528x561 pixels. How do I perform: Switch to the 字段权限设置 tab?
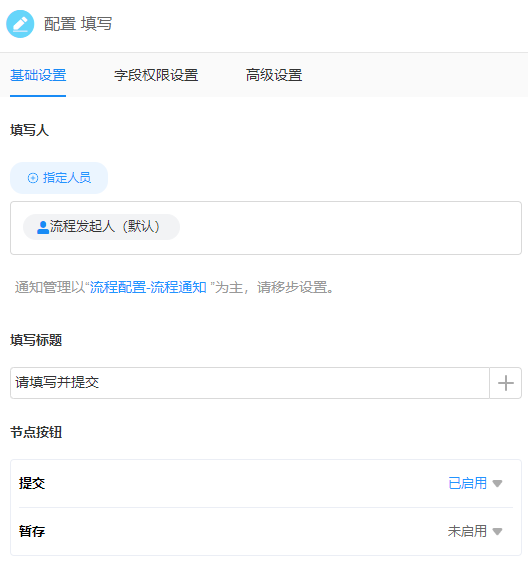coord(156,75)
